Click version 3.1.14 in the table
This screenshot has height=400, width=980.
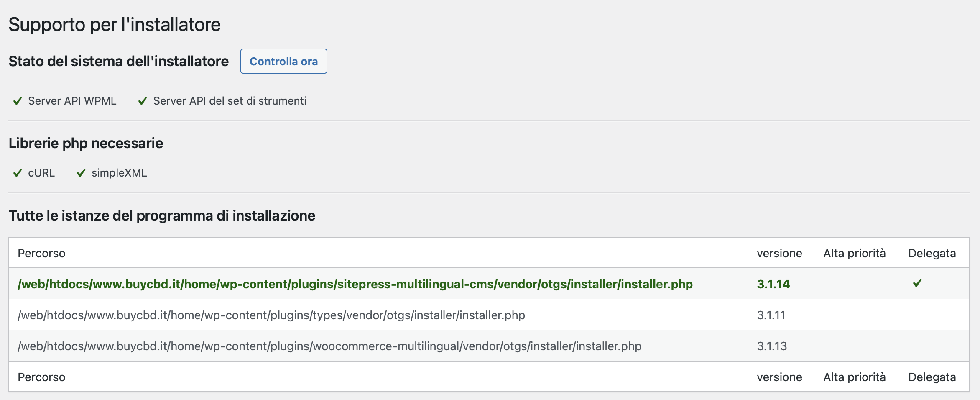[773, 284]
